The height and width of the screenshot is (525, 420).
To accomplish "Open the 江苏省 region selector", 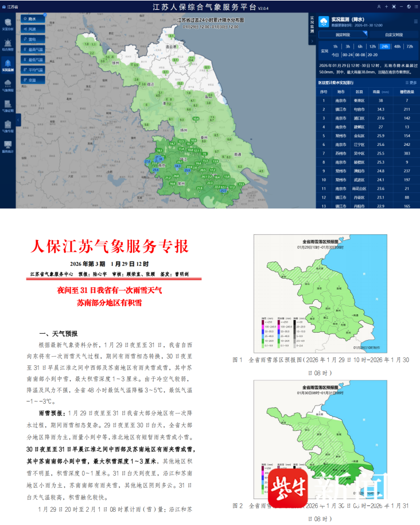I will pyautogui.click(x=9, y=6).
